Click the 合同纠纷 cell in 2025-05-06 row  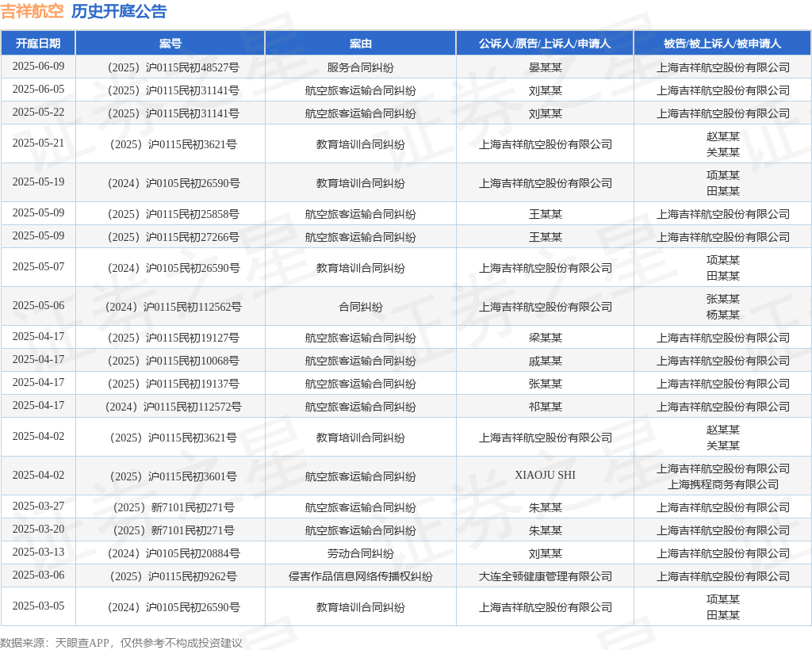[361, 307]
